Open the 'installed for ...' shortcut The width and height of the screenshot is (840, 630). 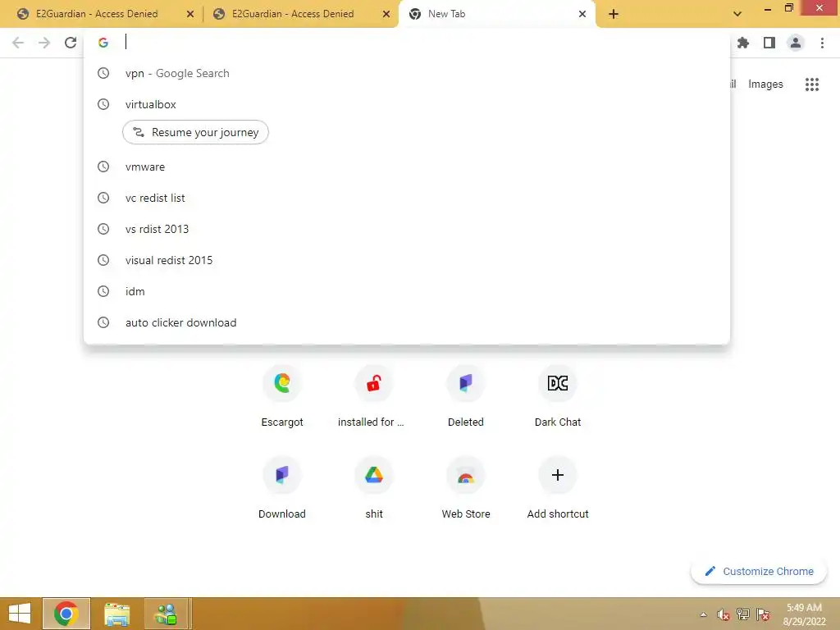[x=374, y=396]
